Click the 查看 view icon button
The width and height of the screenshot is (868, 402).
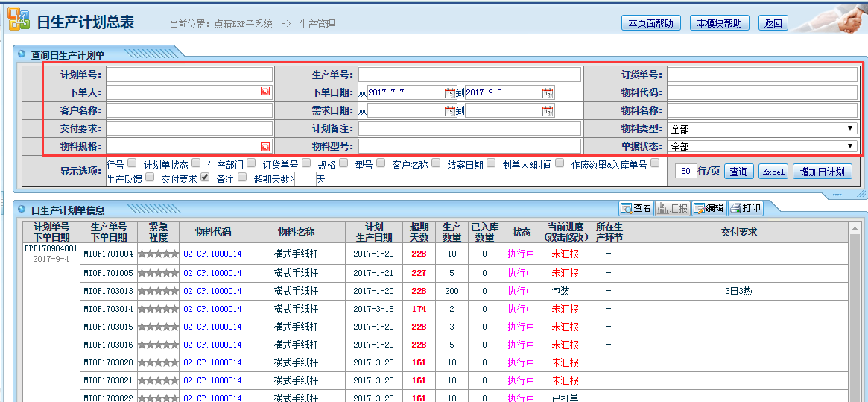coord(636,208)
